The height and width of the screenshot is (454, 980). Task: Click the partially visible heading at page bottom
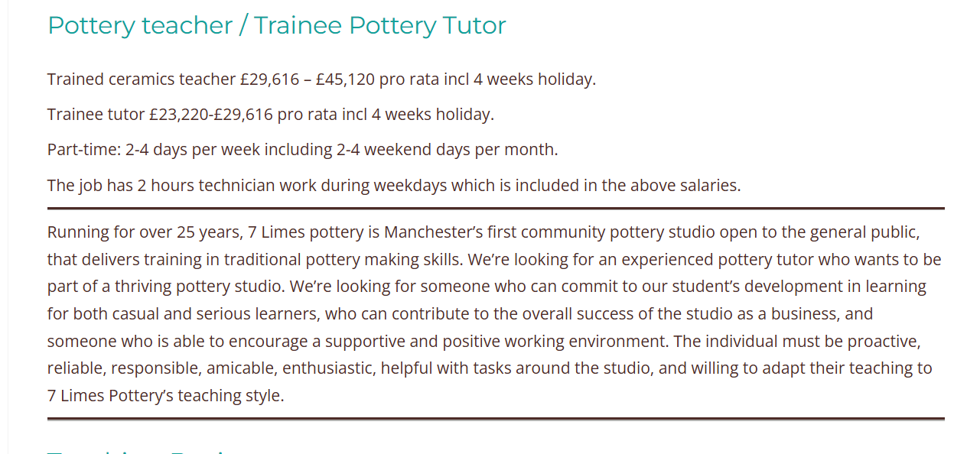[x=138, y=450]
